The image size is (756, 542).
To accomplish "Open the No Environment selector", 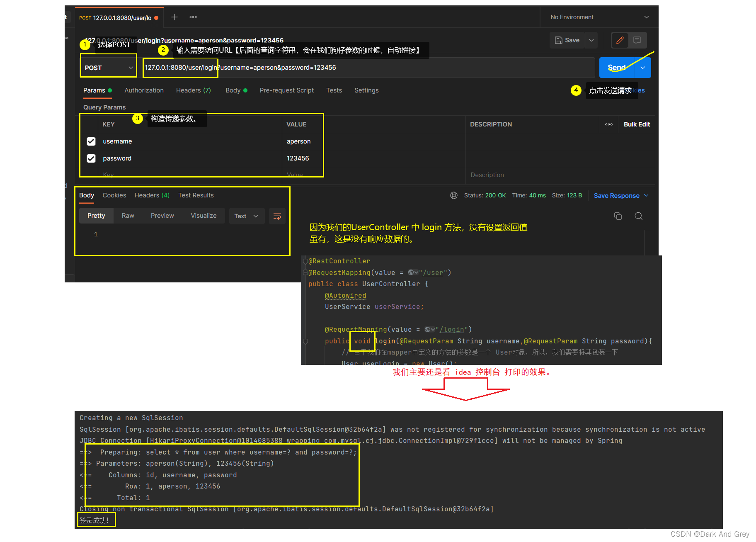I will coord(599,17).
